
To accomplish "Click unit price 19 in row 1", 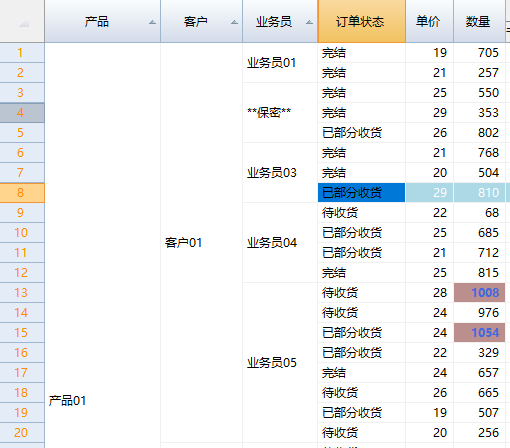I will pos(429,53).
